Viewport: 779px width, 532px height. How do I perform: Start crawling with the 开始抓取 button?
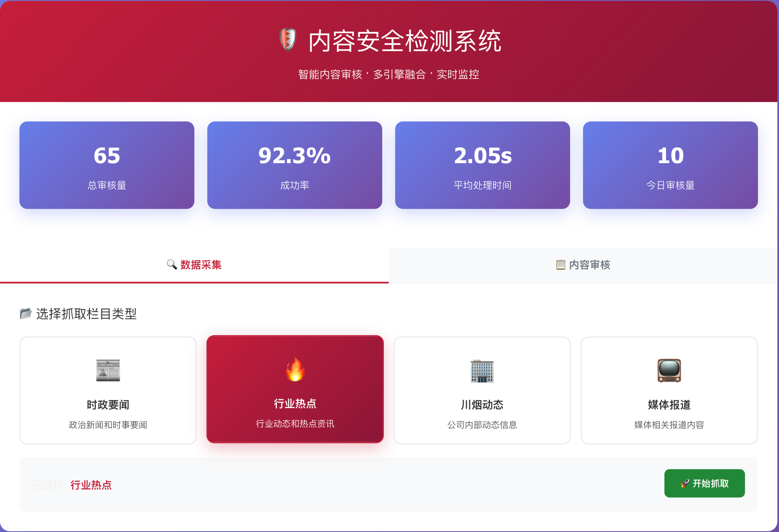click(705, 483)
